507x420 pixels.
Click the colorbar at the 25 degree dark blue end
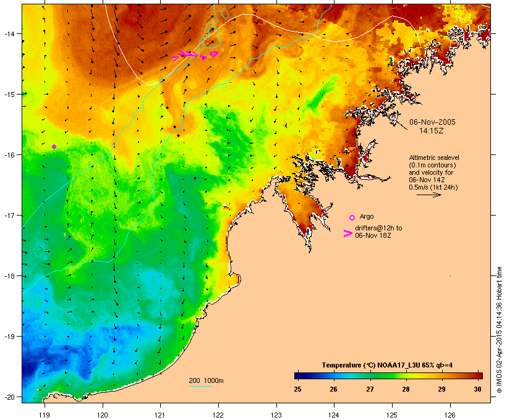tap(298, 376)
